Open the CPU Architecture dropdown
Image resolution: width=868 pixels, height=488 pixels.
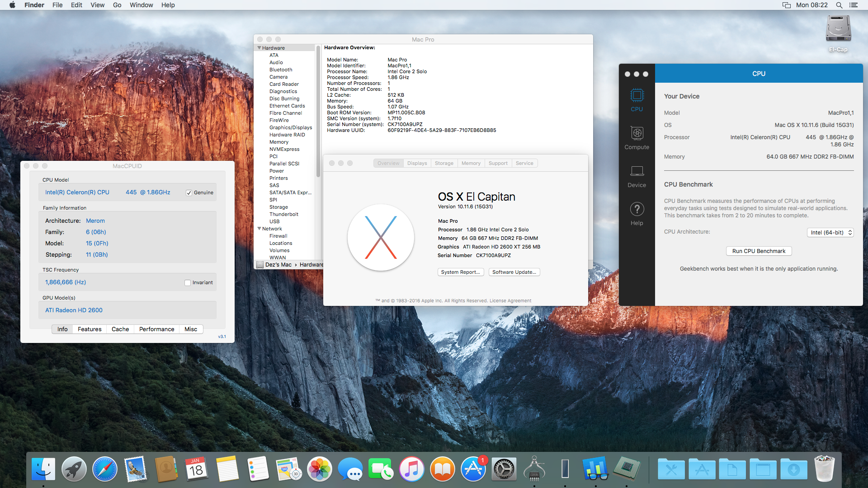click(830, 232)
